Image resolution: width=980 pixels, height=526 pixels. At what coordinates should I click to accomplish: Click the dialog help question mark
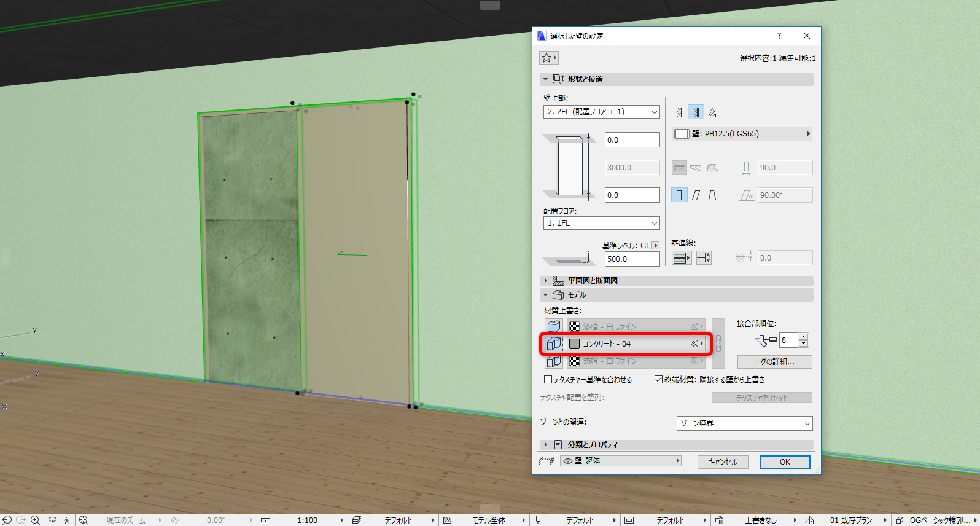coord(779,36)
